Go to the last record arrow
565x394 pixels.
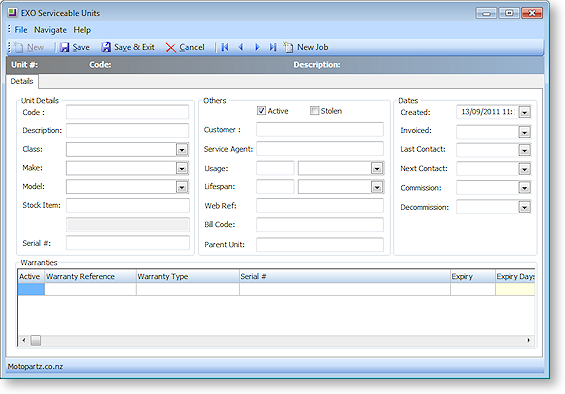pyautogui.click(x=273, y=47)
